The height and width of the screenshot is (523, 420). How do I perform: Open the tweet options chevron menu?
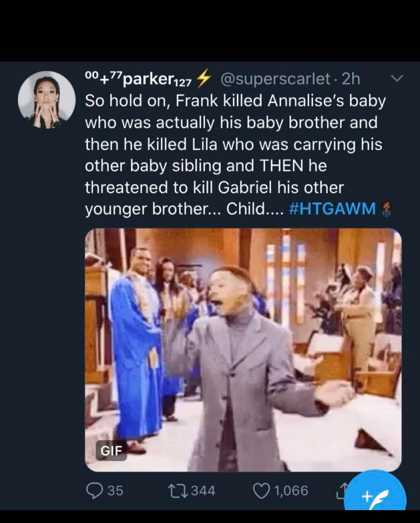click(396, 79)
